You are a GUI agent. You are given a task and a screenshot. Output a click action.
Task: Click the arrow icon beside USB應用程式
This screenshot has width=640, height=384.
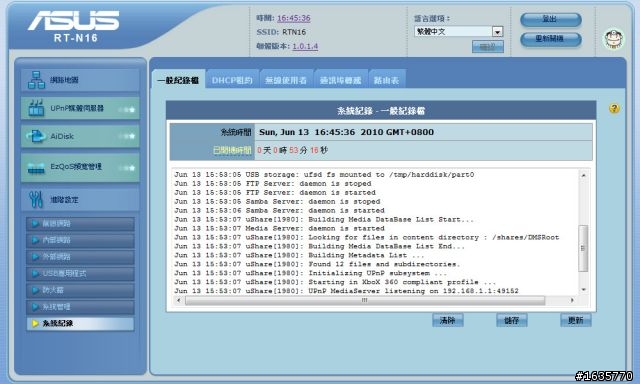click(x=35, y=273)
